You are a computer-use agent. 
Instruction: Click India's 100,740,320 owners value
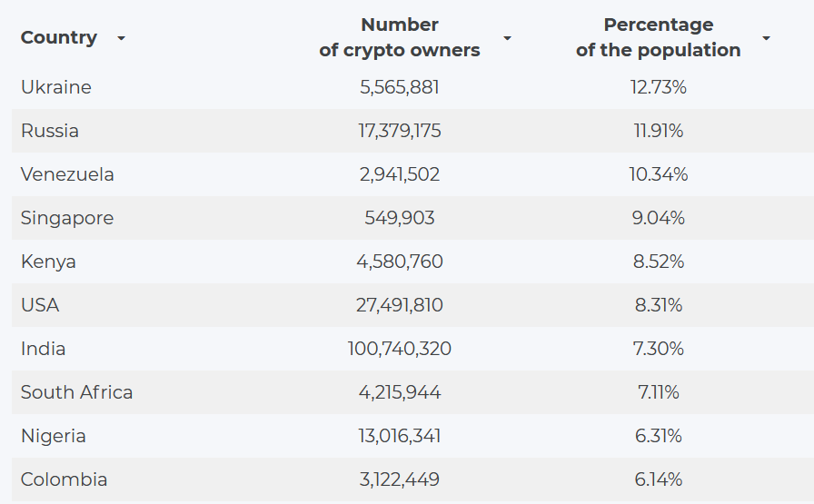pyautogui.click(x=400, y=349)
